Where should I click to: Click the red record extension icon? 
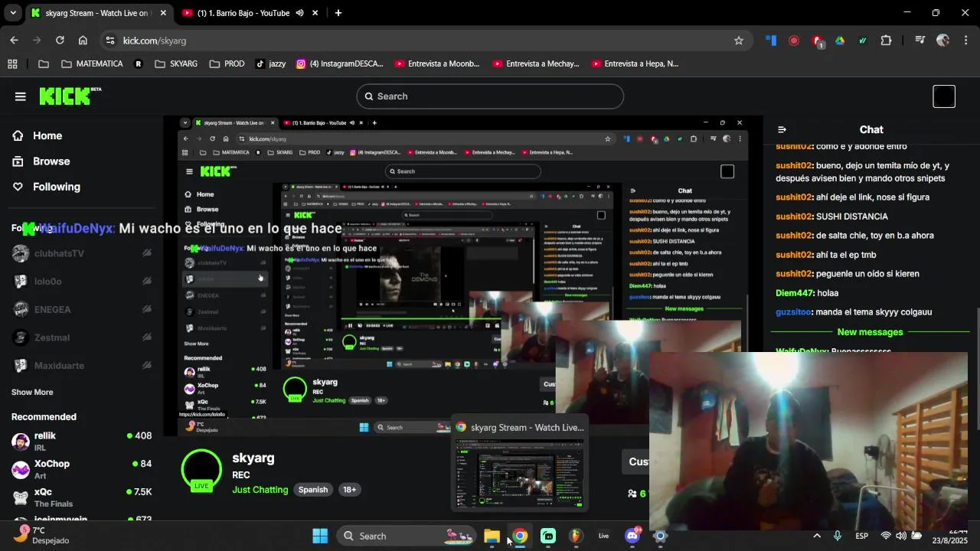[794, 41]
